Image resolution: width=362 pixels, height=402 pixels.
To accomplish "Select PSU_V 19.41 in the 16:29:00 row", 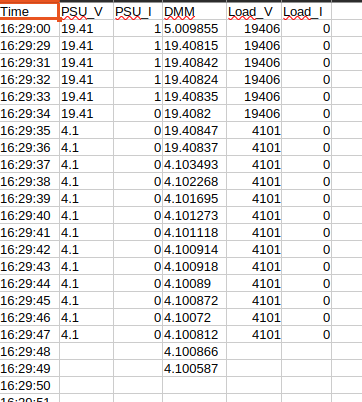I will [x=87, y=29].
